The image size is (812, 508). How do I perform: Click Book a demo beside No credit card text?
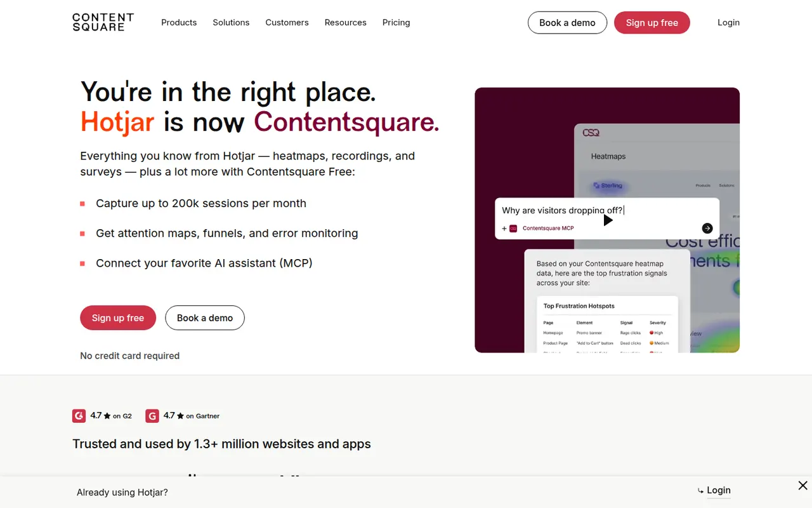[x=205, y=318]
